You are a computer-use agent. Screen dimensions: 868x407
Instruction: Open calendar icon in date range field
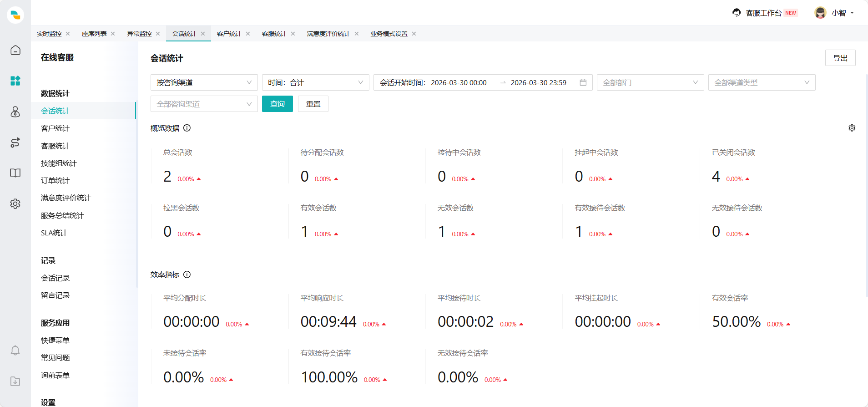[x=583, y=82]
